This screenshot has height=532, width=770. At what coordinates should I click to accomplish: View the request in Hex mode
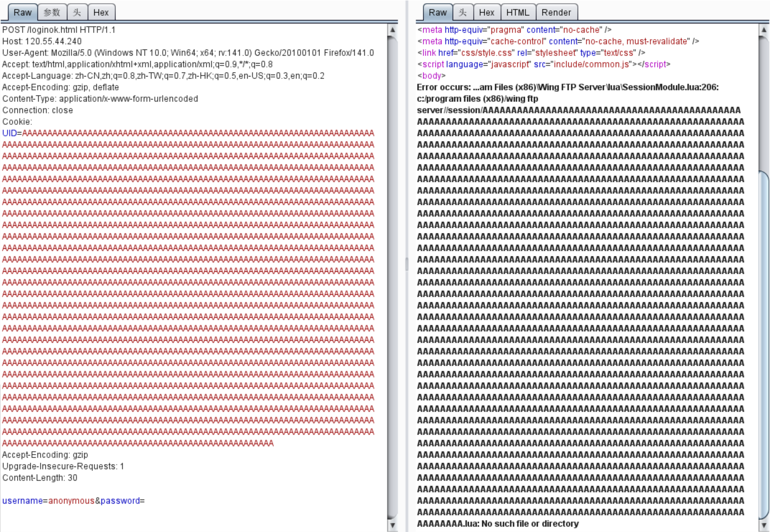(102, 12)
